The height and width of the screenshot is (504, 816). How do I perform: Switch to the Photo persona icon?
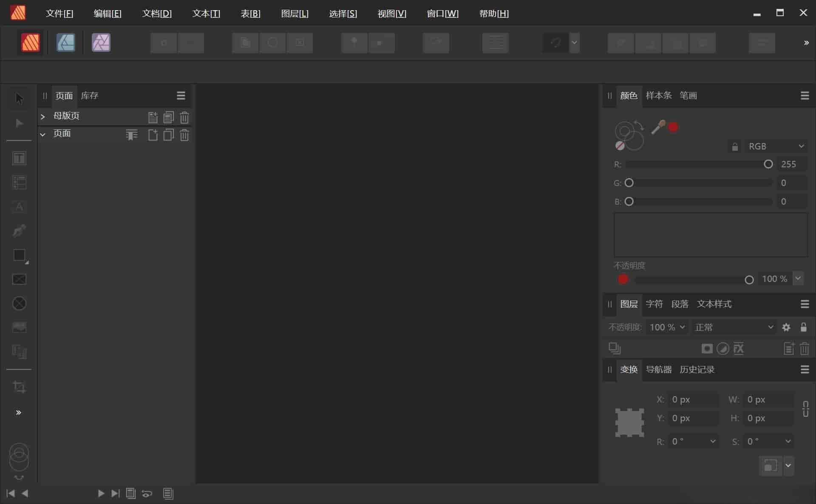click(x=101, y=42)
